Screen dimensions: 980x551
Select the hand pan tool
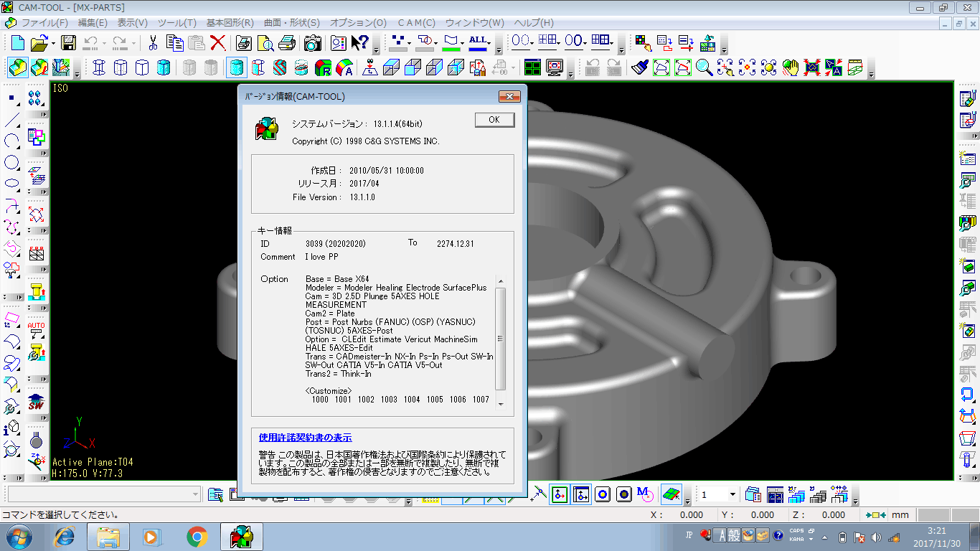(790, 68)
